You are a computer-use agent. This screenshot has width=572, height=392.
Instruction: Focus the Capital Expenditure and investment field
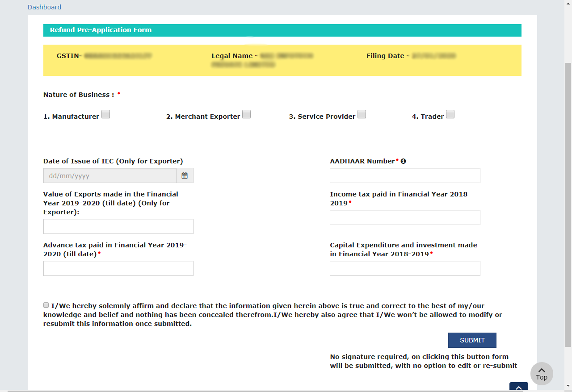click(x=405, y=269)
